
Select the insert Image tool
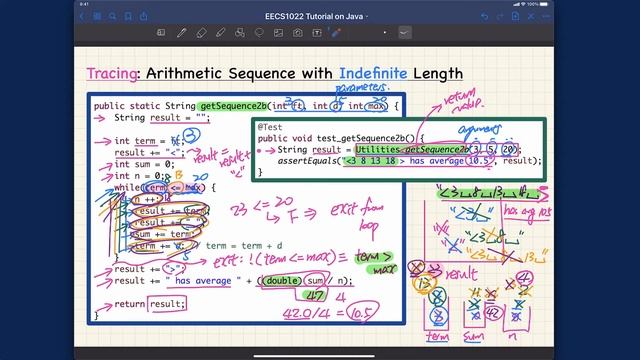278,33
